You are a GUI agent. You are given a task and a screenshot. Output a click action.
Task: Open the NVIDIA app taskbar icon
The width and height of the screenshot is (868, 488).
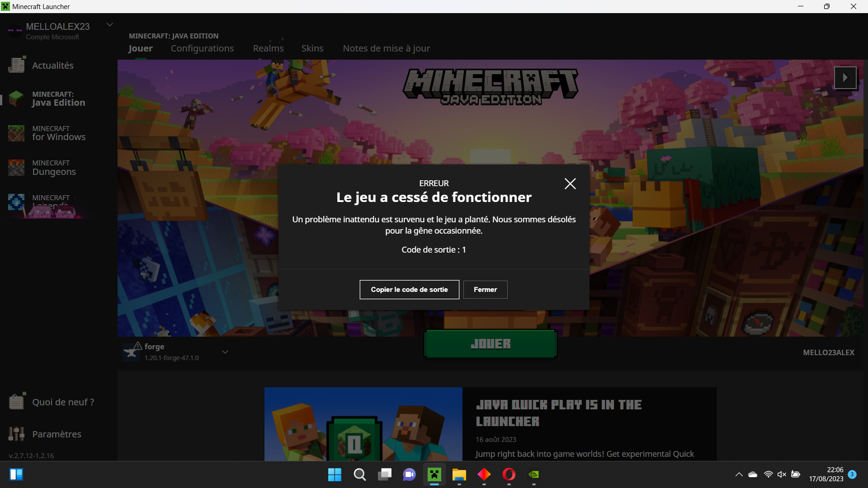[x=534, y=474]
